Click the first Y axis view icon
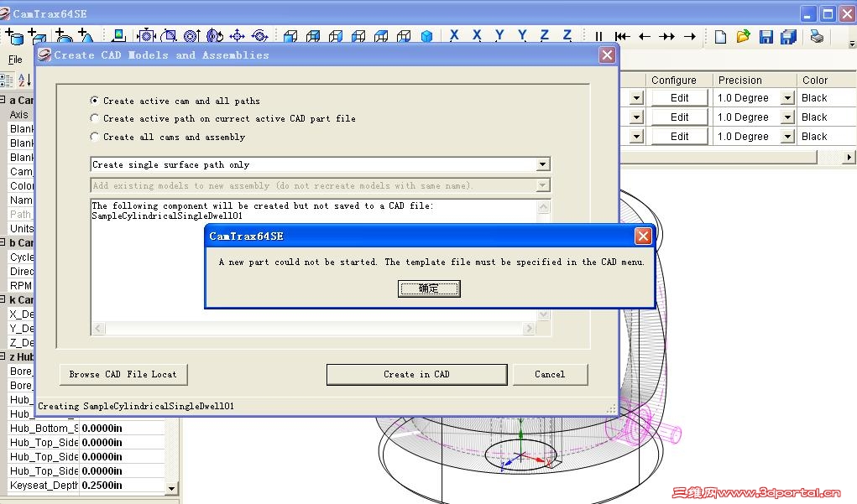The image size is (857, 504). point(499,35)
